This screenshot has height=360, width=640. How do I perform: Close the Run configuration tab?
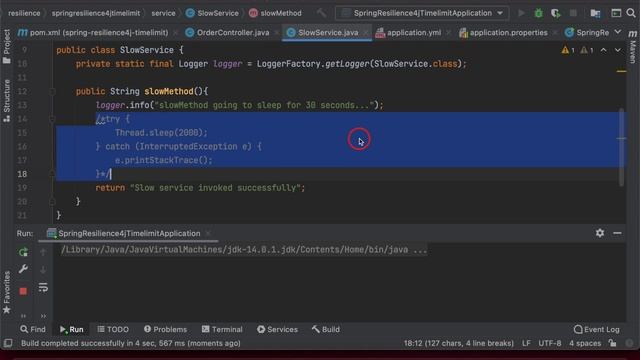(208, 233)
